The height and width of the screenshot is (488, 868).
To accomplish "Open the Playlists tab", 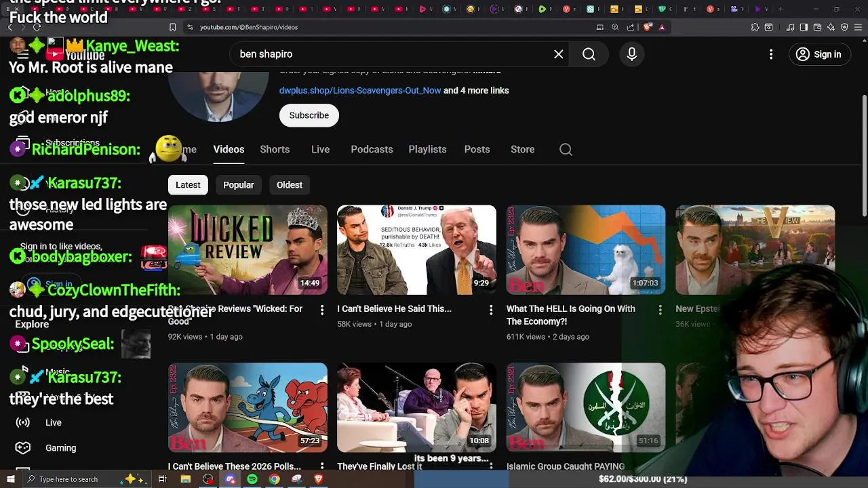I will (x=427, y=149).
